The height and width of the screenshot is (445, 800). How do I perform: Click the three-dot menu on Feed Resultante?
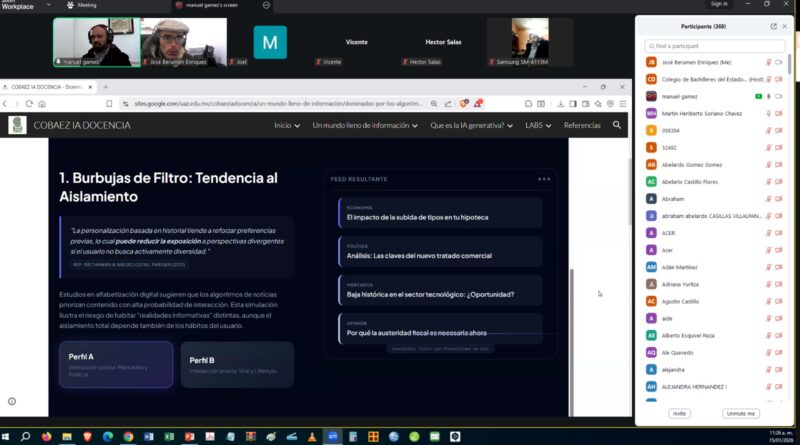[544, 179]
